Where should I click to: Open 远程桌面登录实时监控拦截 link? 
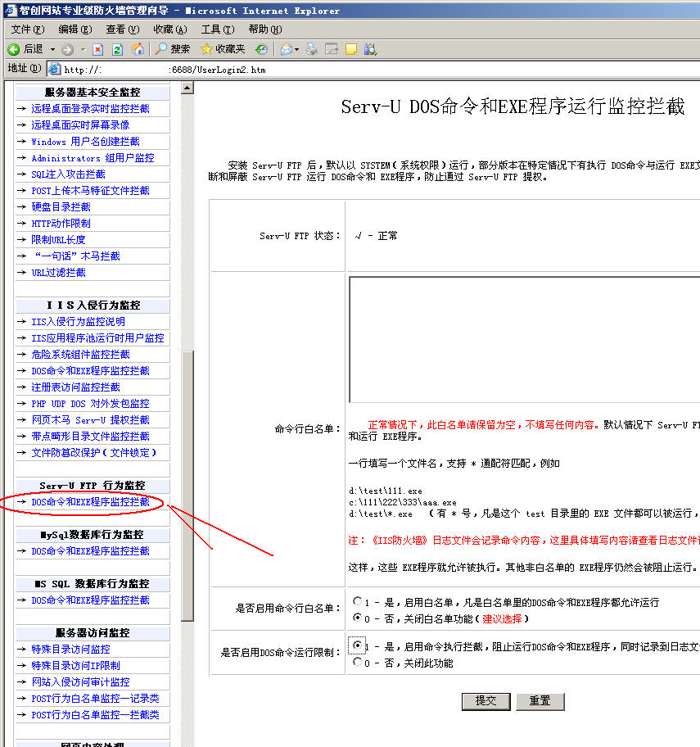tap(91, 109)
